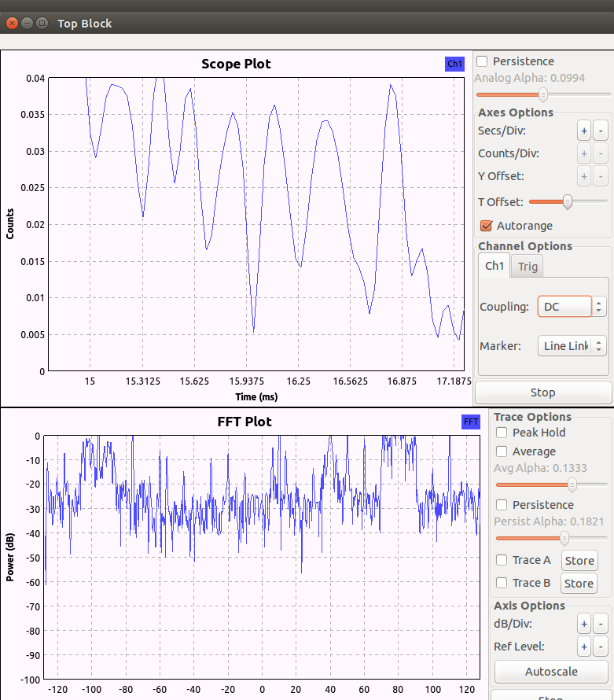
Task: Click the T Offset slider
Action: tap(566, 202)
